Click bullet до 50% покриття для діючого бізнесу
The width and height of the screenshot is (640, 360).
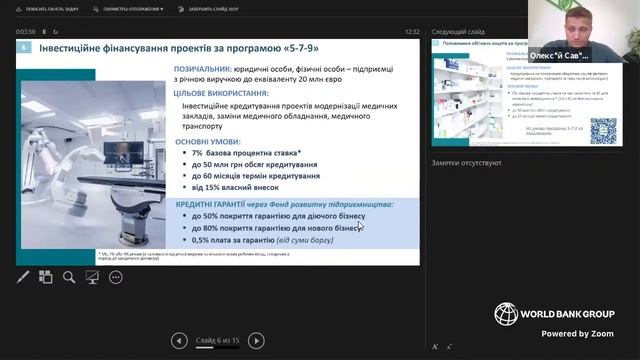click(278, 216)
